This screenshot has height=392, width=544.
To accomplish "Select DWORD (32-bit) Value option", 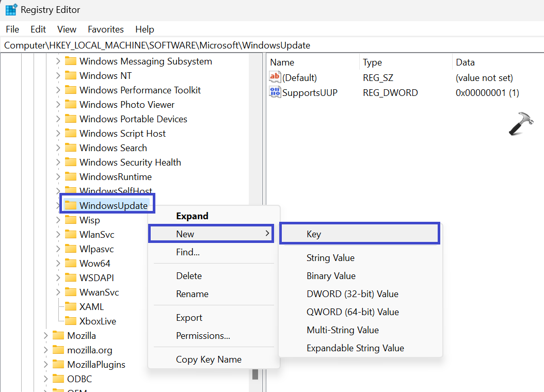I will (352, 294).
